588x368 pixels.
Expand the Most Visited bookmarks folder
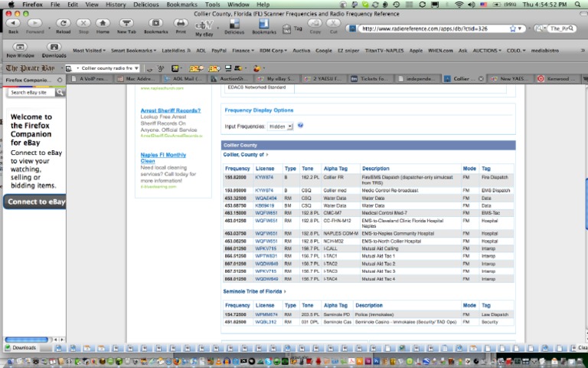pyautogui.click(x=89, y=51)
